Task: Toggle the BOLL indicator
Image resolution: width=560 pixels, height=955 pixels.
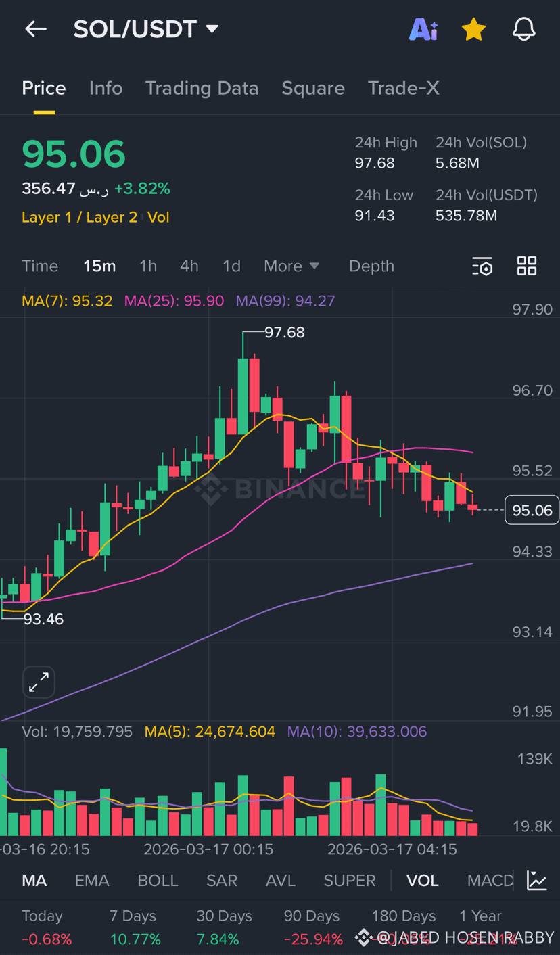Action: point(158,880)
